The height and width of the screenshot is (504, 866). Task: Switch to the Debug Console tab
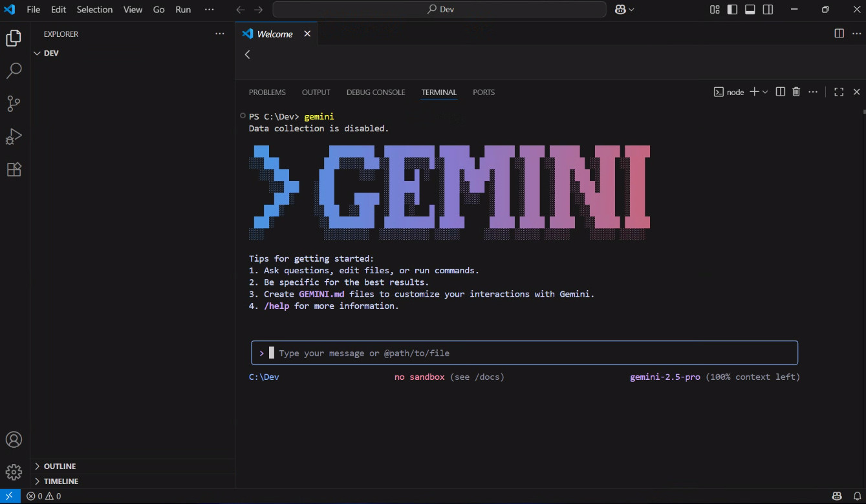click(376, 92)
